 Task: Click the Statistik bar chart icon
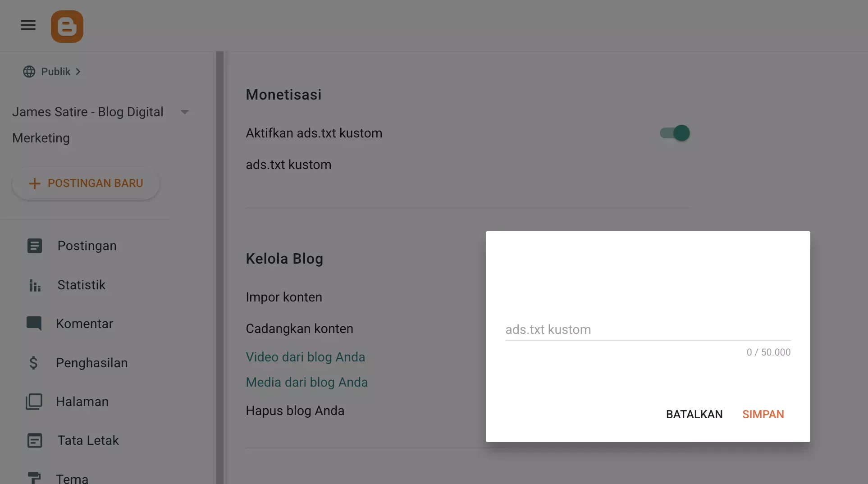[35, 285]
